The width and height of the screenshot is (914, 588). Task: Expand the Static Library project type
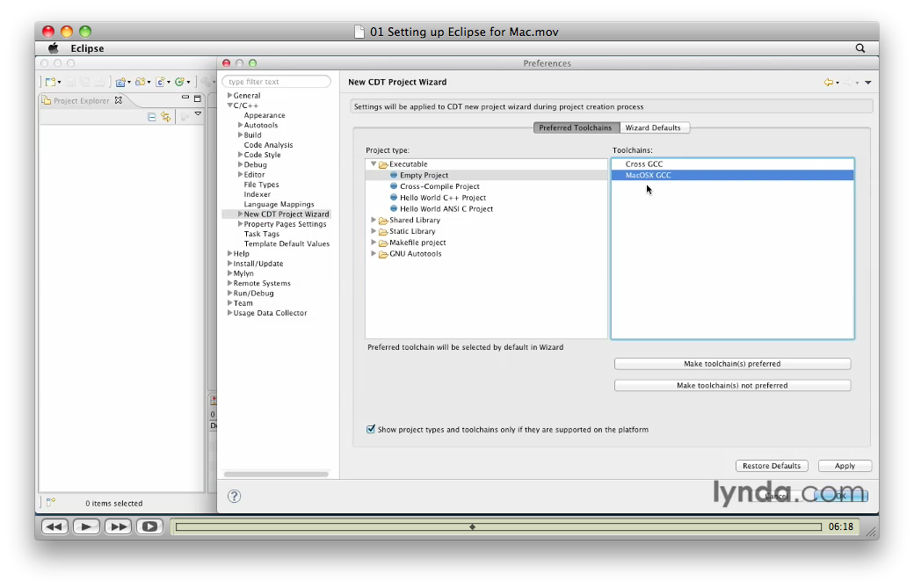point(374,231)
